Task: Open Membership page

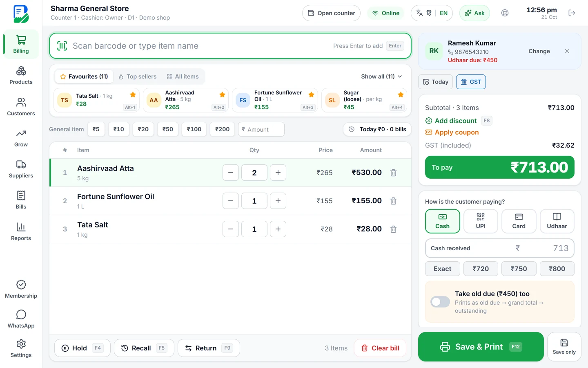Action: pyautogui.click(x=21, y=289)
